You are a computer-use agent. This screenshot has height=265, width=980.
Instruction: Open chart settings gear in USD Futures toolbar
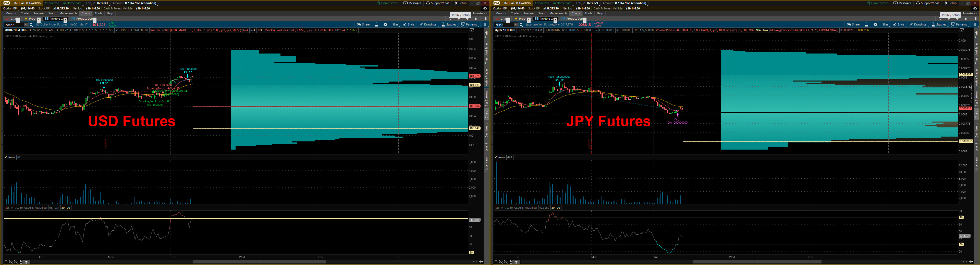(x=385, y=25)
